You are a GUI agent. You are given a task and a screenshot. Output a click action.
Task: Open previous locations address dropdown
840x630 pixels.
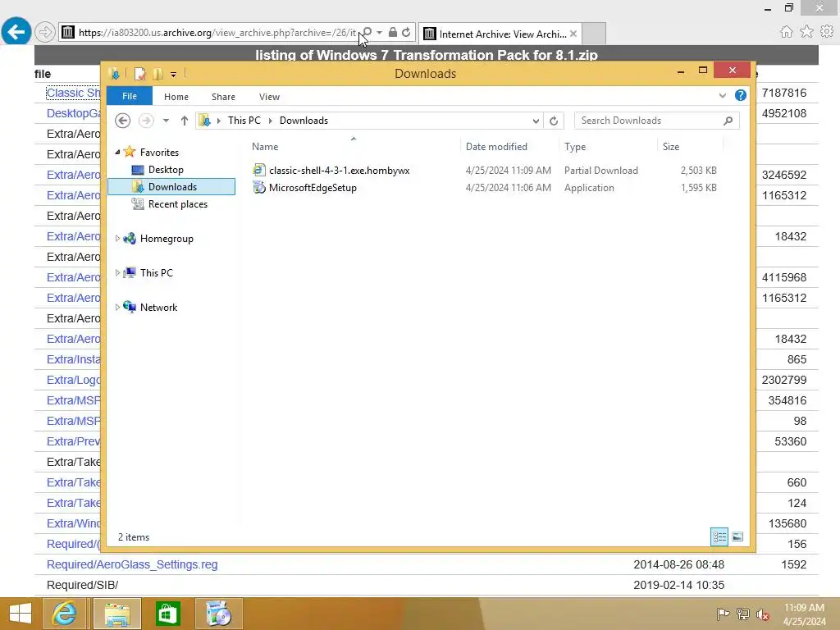536,121
